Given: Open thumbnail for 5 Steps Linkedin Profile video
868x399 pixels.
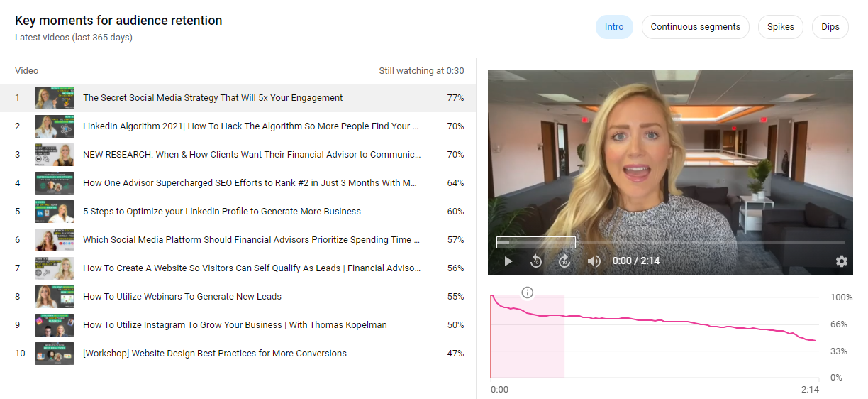Looking at the screenshot, I should point(55,212).
